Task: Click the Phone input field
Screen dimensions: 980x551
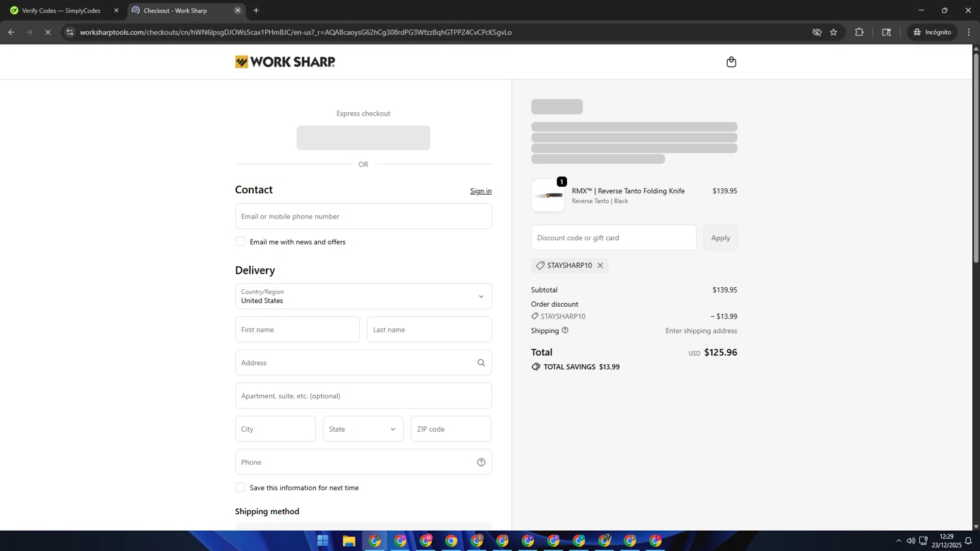Action: [363, 462]
